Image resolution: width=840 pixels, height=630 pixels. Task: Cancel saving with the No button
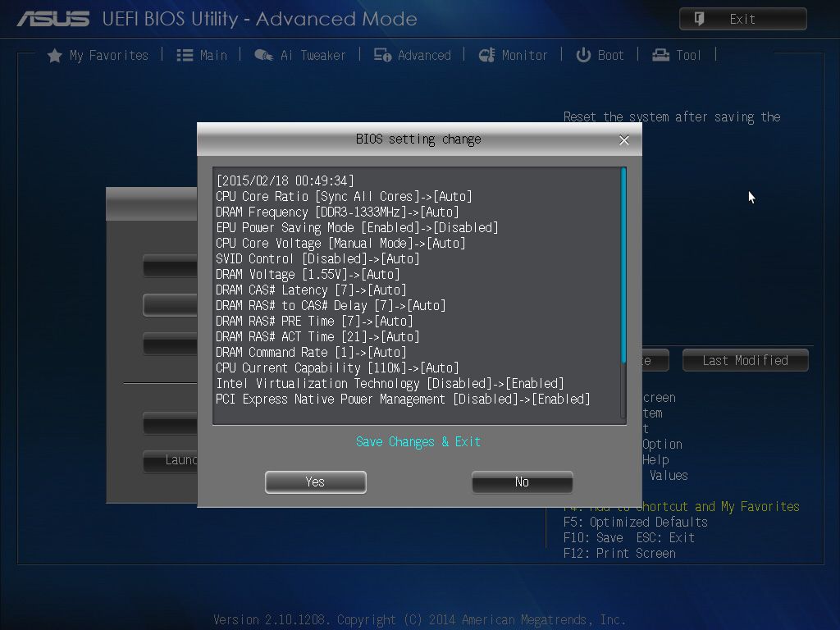(x=523, y=482)
